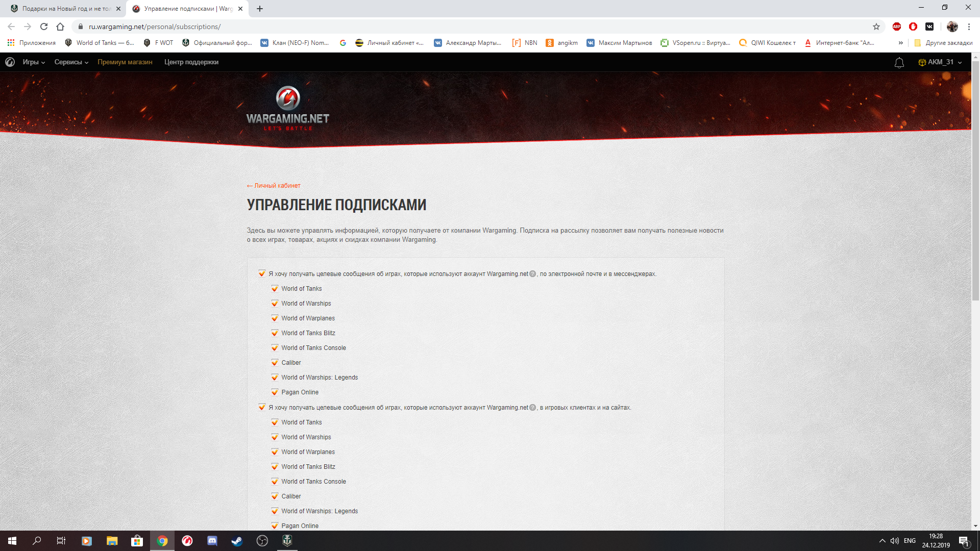Screen dimensions: 980x551
Task: Click the page vertical scrollbar thumb
Action: pyautogui.click(x=975, y=181)
